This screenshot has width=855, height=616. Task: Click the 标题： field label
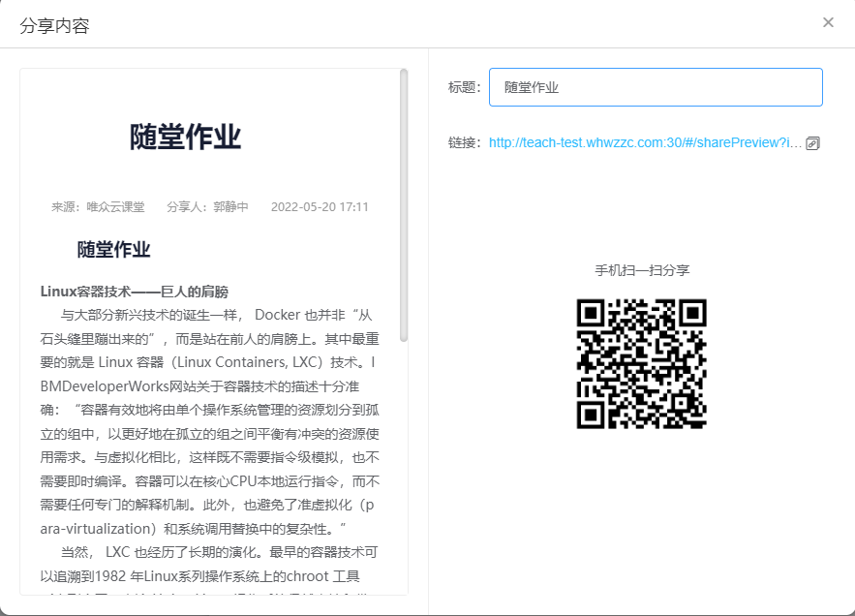[465, 87]
